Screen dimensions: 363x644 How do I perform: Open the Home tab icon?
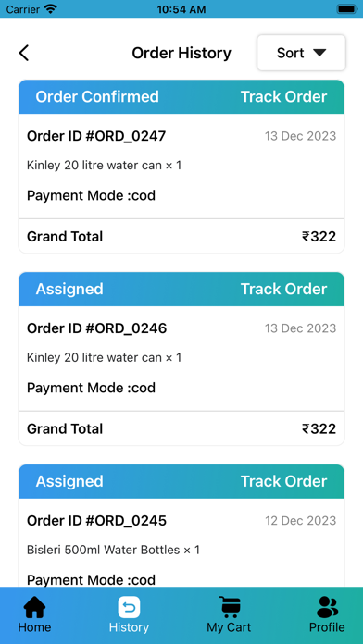[x=34, y=607]
